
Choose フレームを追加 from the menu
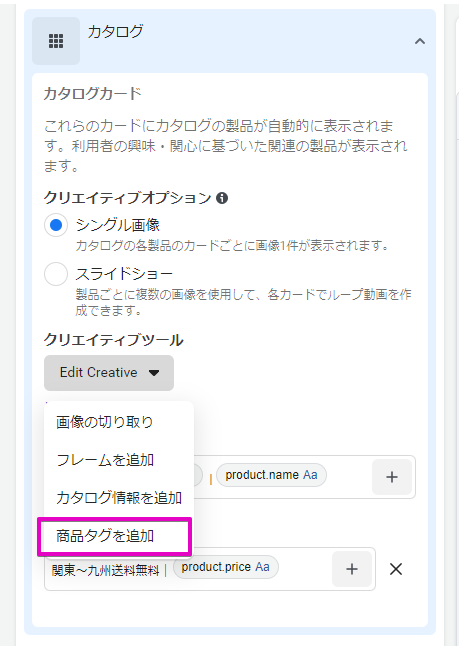[105, 460]
